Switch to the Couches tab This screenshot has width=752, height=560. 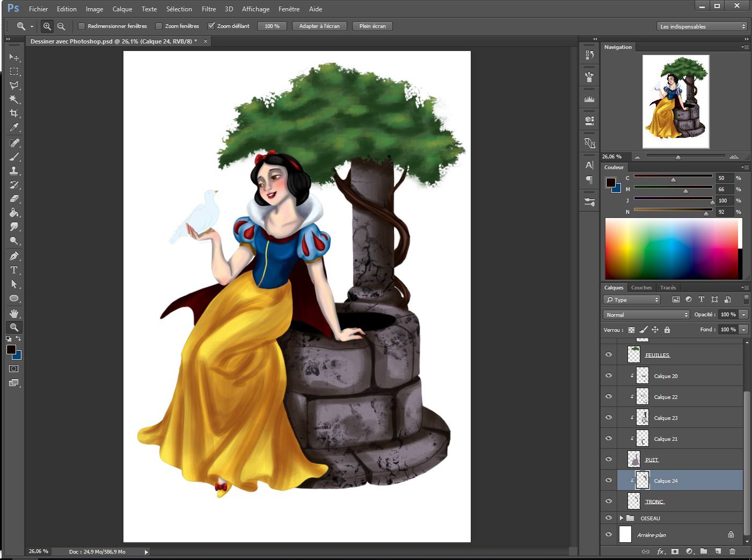coord(641,288)
